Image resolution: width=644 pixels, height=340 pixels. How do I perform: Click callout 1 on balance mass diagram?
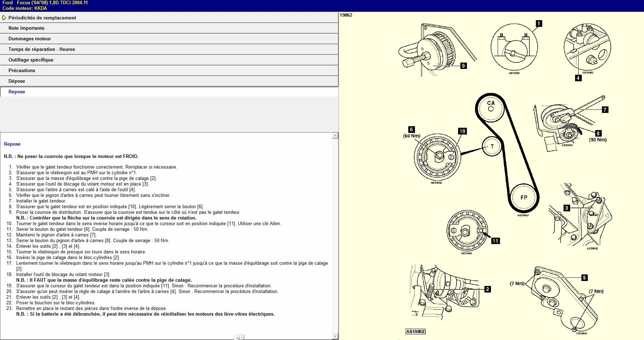tap(539, 24)
